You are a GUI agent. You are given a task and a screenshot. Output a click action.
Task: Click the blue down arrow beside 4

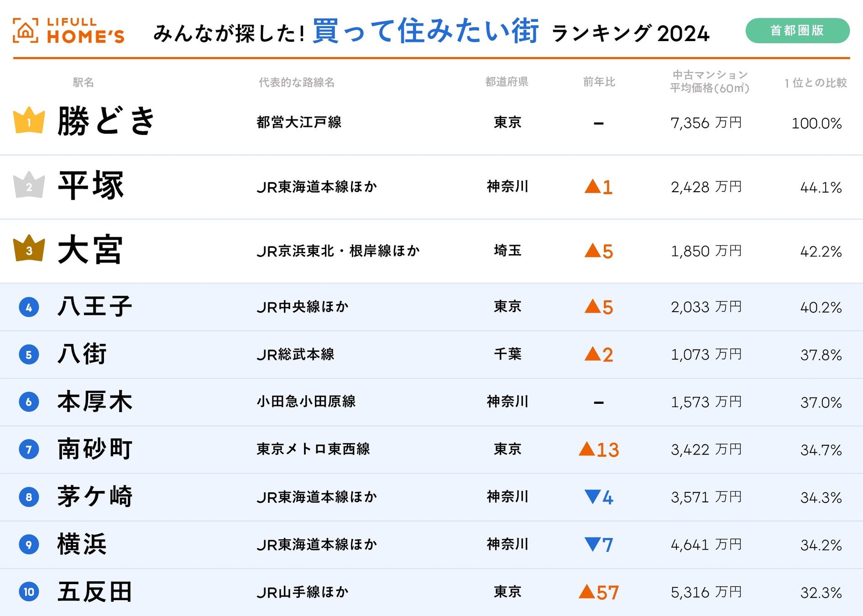tap(592, 496)
